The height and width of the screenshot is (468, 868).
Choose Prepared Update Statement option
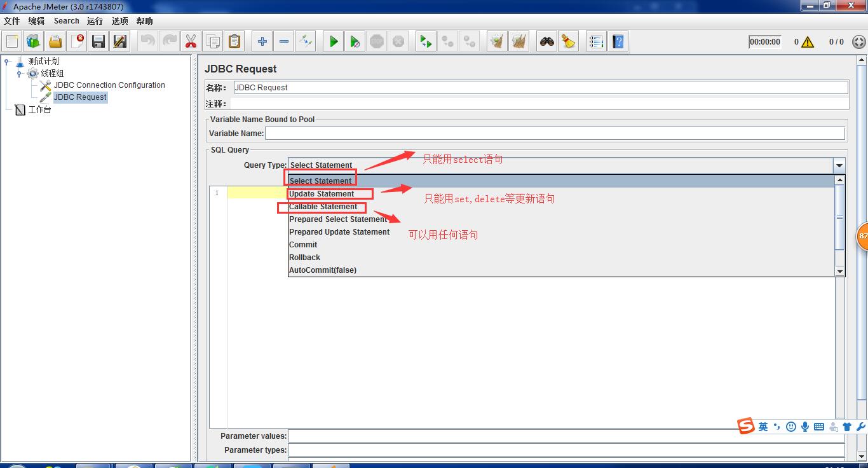[562, 232]
